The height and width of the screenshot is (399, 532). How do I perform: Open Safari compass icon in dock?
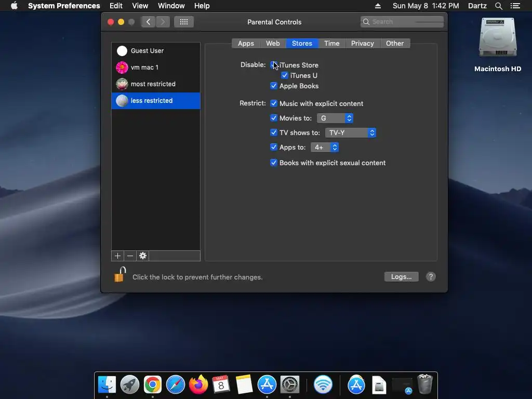click(176, 384)
